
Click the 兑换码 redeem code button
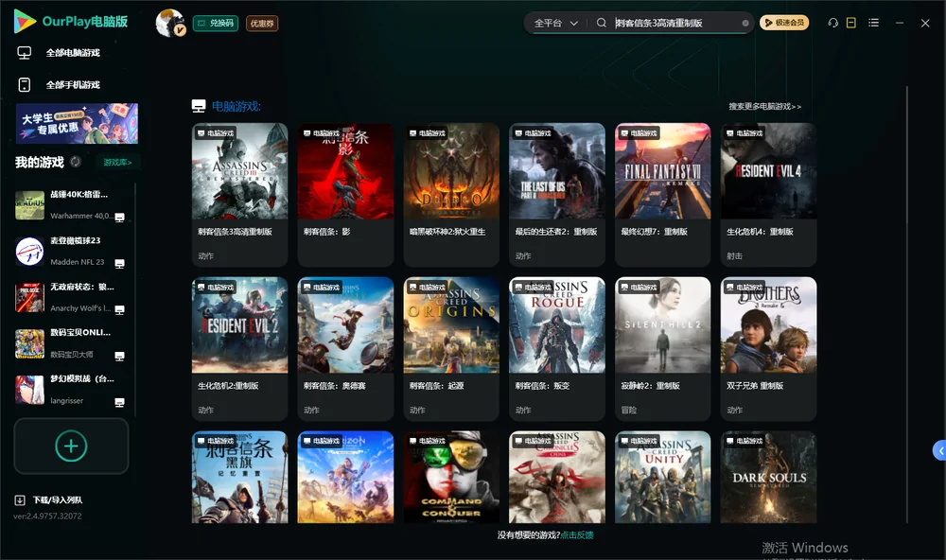216,24
